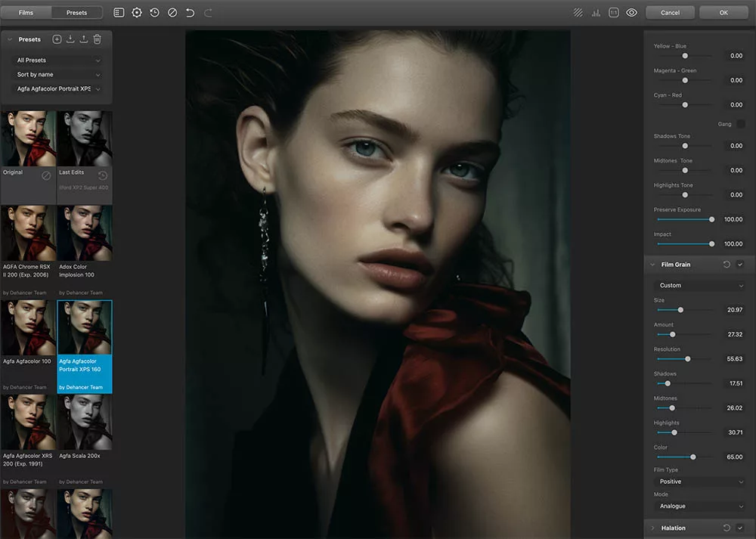Click the OK button
Image resolution: width=756 pixels, height=539 pixels.
(723, 12)
